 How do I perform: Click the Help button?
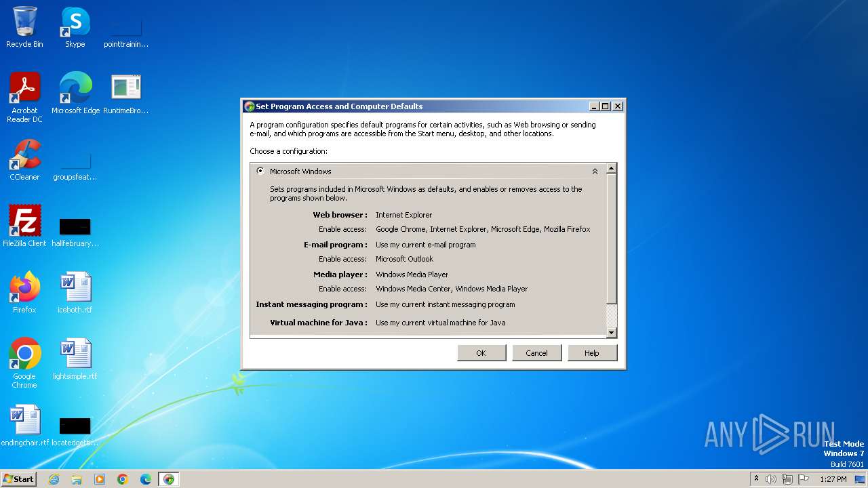tap(592, 353)
